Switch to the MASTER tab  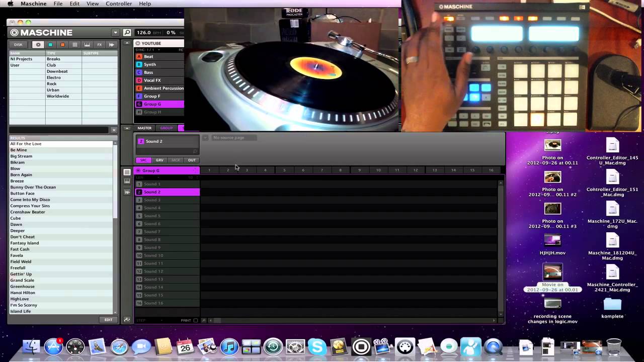144,128
